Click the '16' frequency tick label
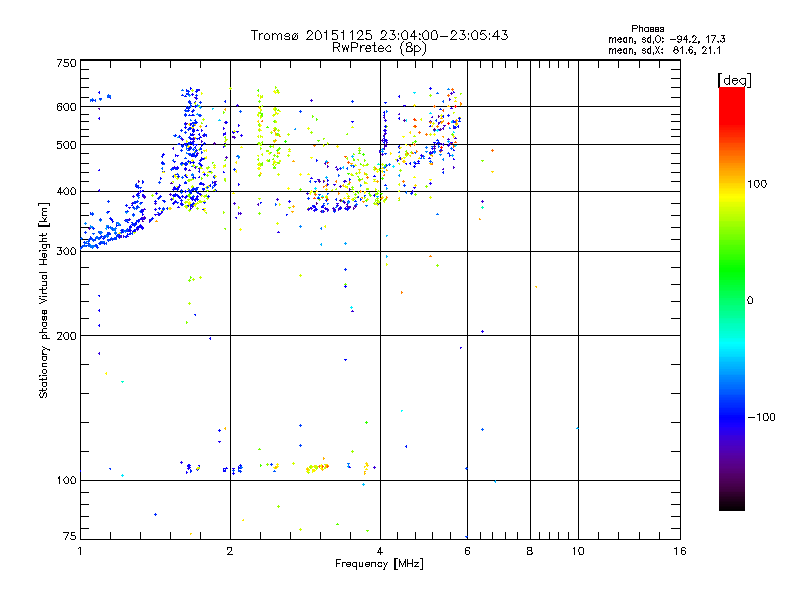This screenshot has width=800, height=600. tap(680, 551)
